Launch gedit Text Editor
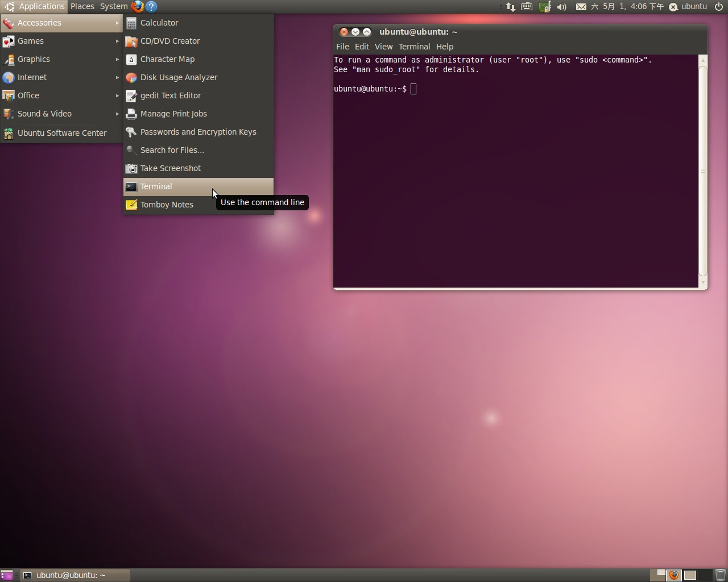Screen dimensions: 728x582 click(198, 95)
